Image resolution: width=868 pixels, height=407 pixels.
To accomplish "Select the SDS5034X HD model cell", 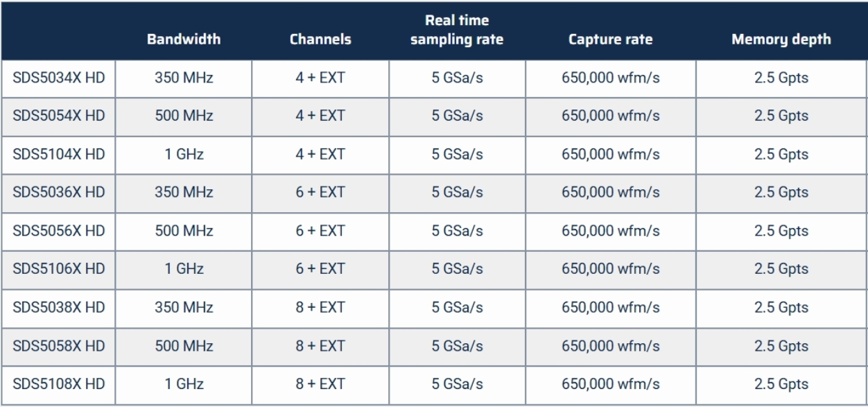I will [59, 78].
